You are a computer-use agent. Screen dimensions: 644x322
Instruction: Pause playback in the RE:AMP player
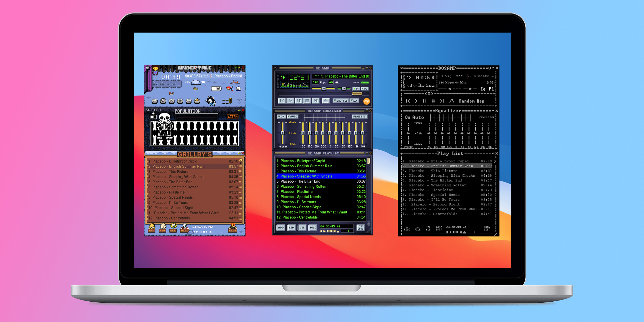pos(299,101)
